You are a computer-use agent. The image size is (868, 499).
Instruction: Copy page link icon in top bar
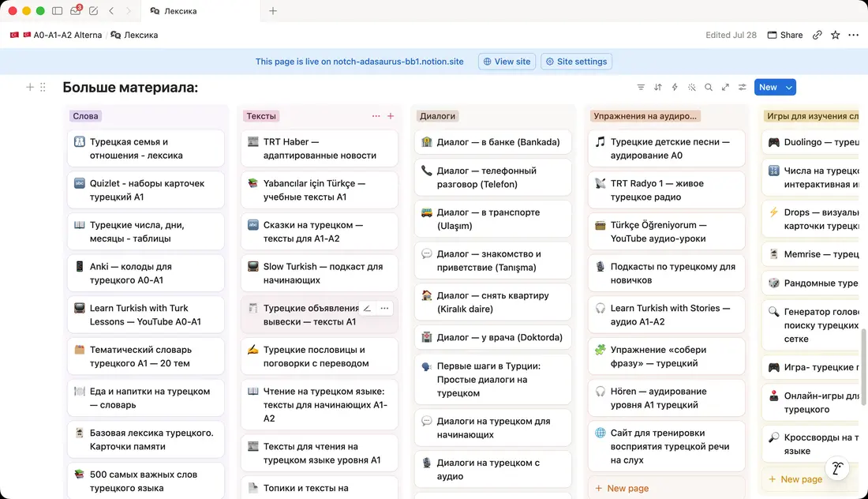(x=817, y=35)
